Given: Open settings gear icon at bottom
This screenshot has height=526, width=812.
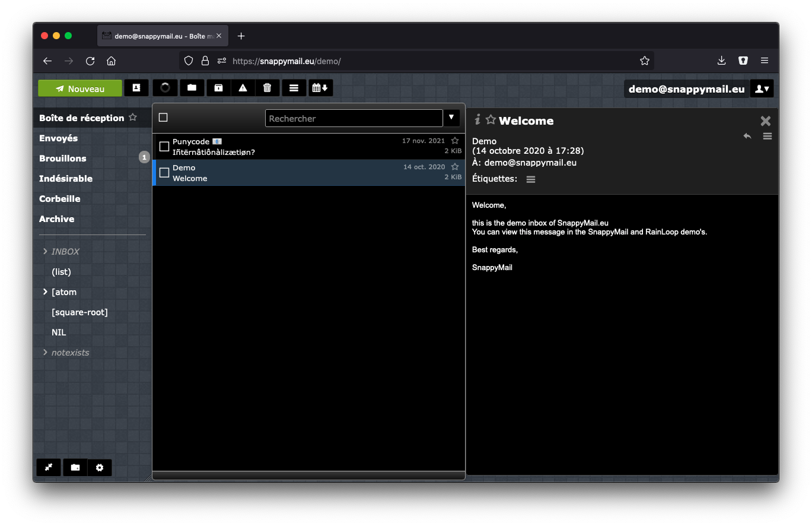Looking at the screenshot, I should [x=100, y=468].
